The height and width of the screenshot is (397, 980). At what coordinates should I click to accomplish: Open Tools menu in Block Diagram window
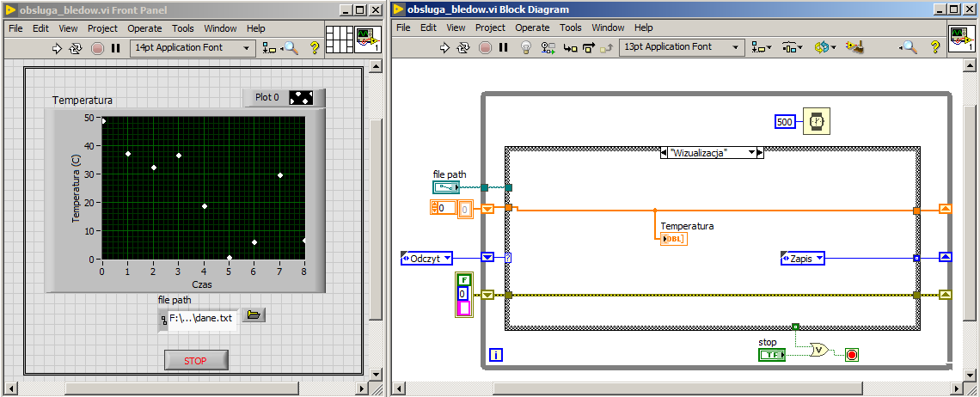(571, 27)
